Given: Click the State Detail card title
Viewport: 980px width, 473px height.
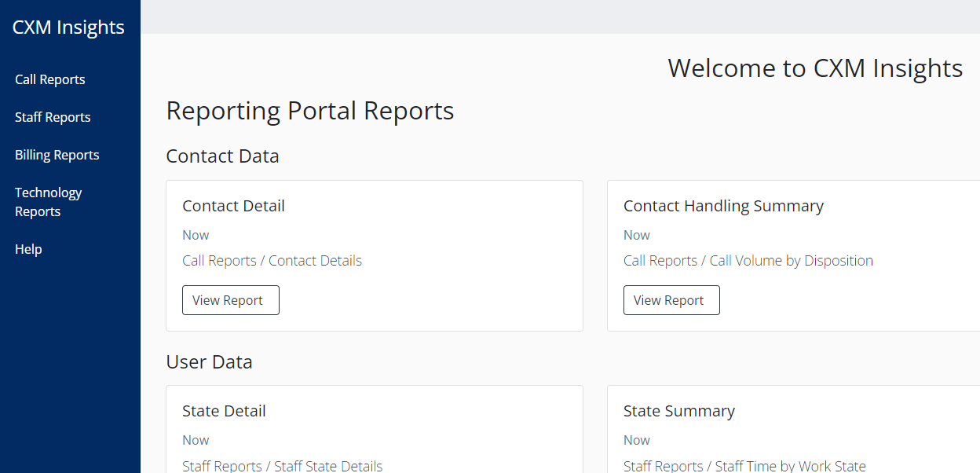Looking at the screenshot, I should pyautogui.click(x=224, y=411).
